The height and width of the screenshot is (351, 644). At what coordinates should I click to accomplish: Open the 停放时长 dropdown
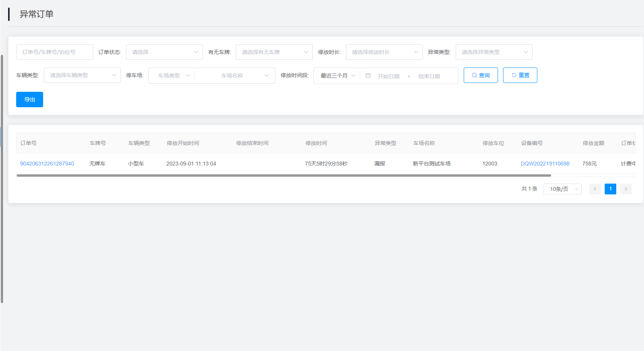[384, 52]
